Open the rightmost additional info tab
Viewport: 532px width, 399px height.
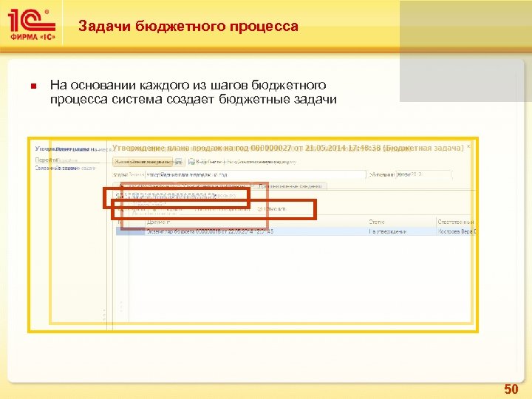point(290,186)
